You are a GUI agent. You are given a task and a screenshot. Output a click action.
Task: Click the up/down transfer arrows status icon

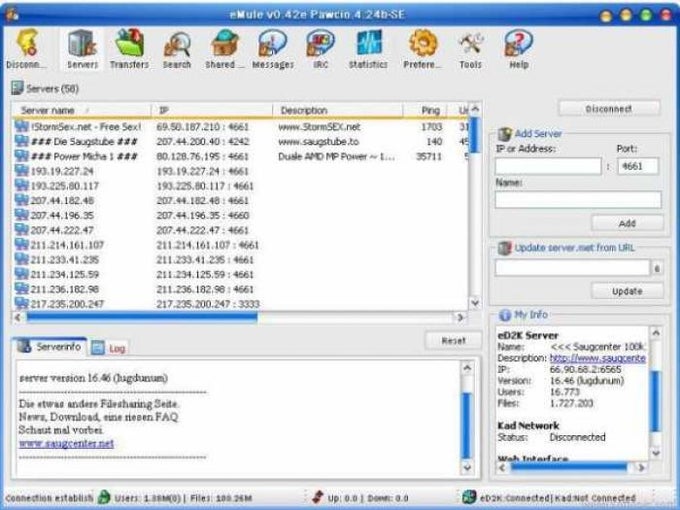[x=317, y=497]
